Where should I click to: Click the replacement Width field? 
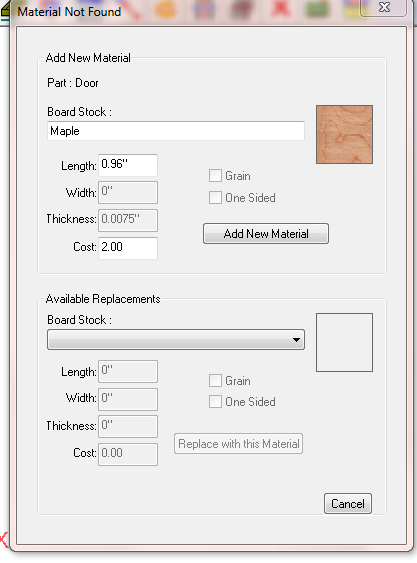coord(128,399)
